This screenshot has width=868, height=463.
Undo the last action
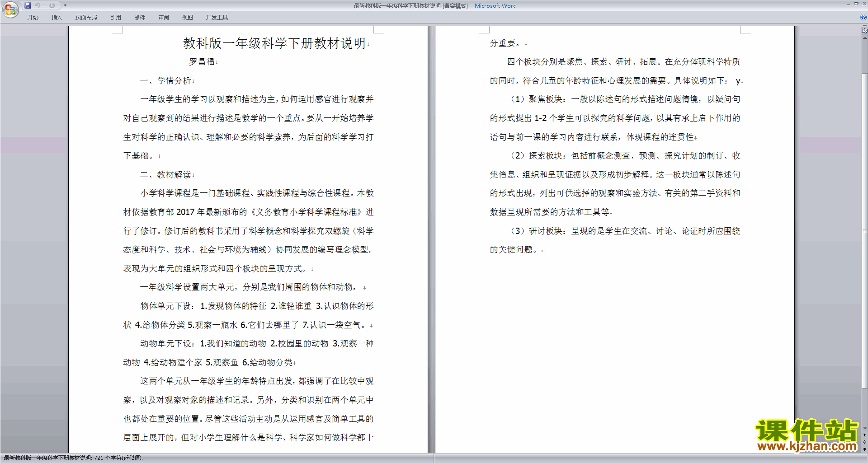coord(38,5)
